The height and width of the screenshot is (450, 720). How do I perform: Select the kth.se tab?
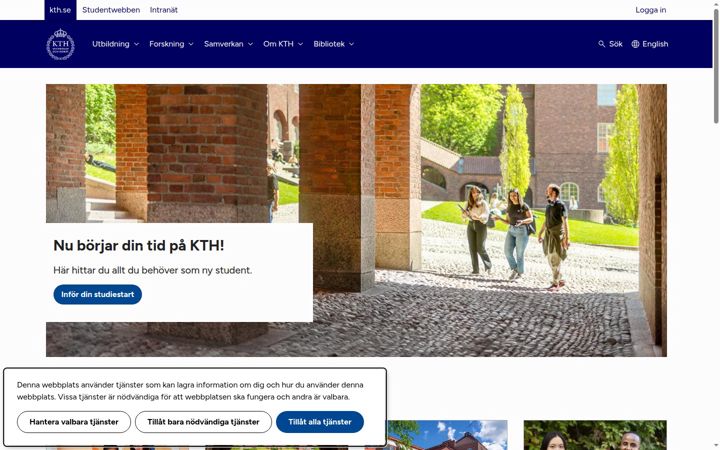60,10
